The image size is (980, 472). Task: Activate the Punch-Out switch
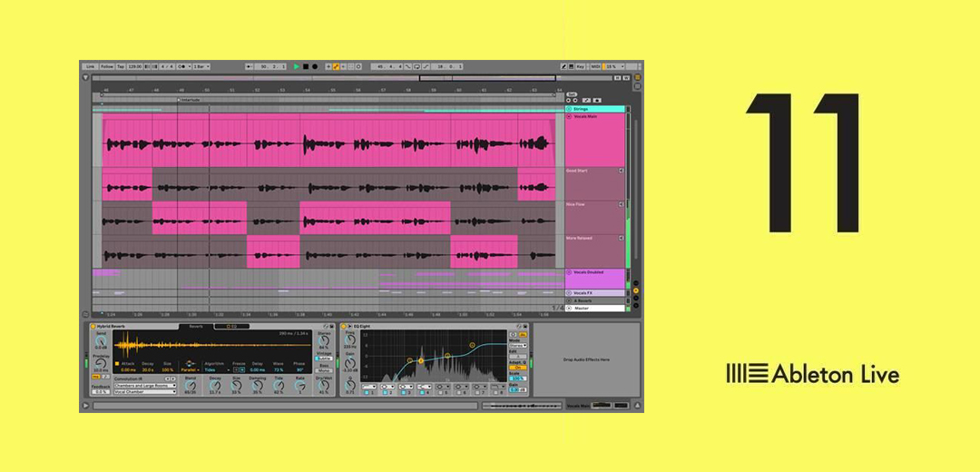[x=426, y=66]
